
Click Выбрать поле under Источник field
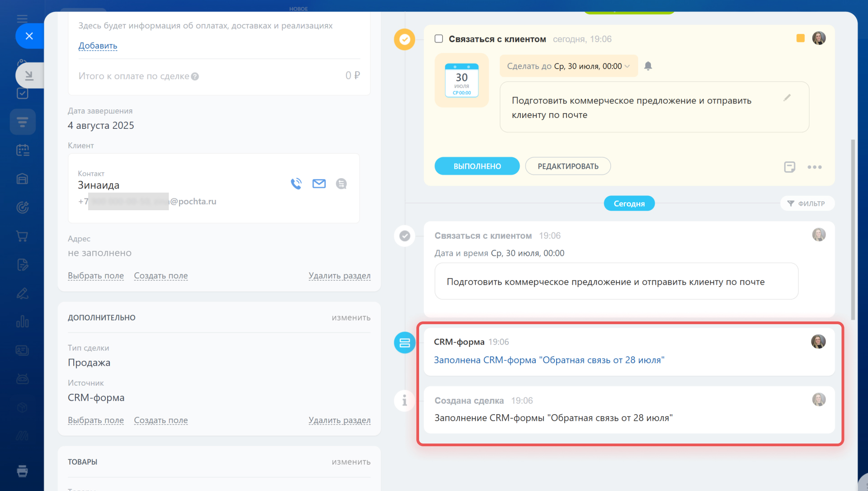pyautogui.click(x=96, y=420)
